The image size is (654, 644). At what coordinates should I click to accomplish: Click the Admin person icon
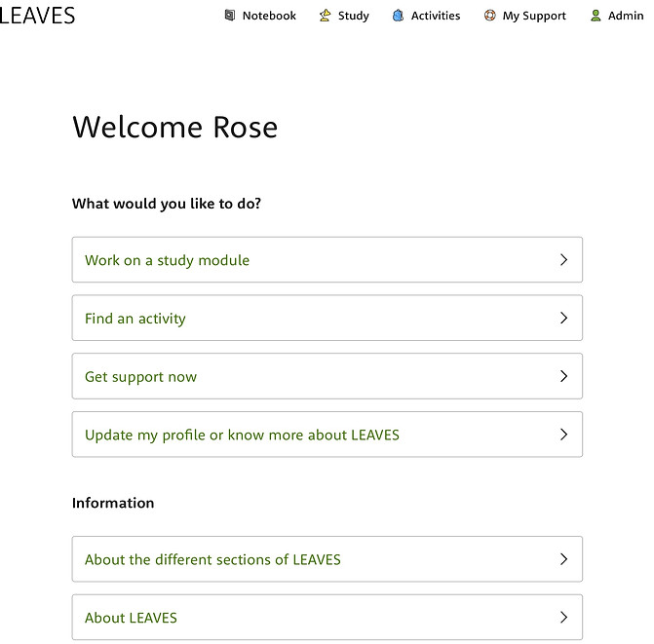596,16
